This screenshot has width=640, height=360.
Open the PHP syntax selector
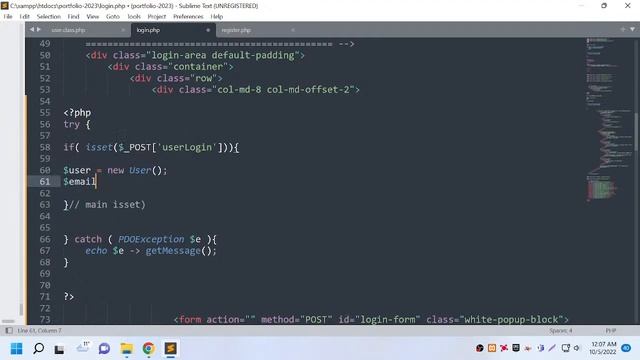(x=611, y=331)
